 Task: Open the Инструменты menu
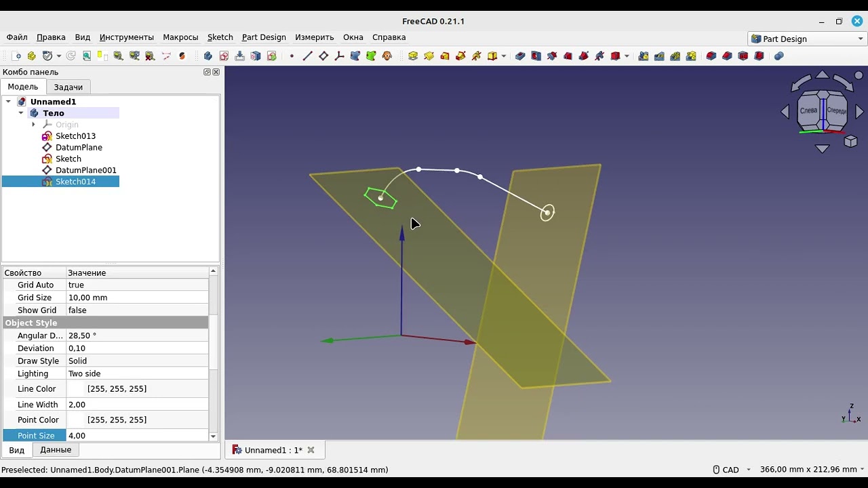point(127,37)
